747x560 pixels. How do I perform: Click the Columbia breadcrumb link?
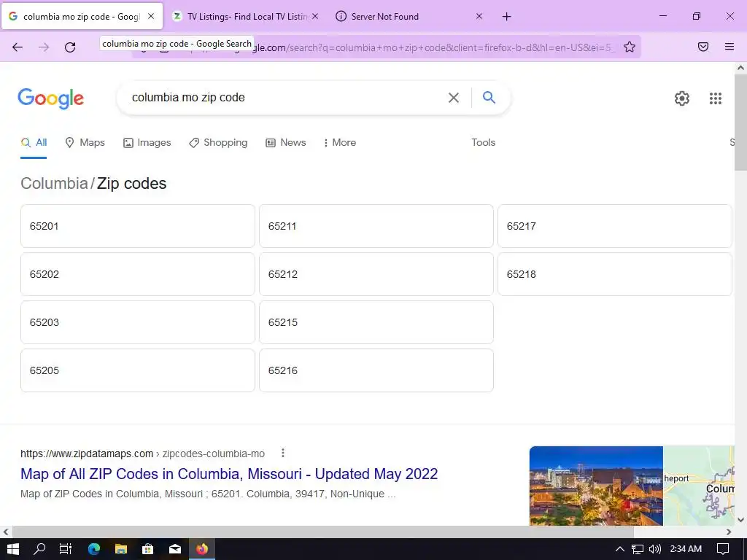[x=54, y=183]
